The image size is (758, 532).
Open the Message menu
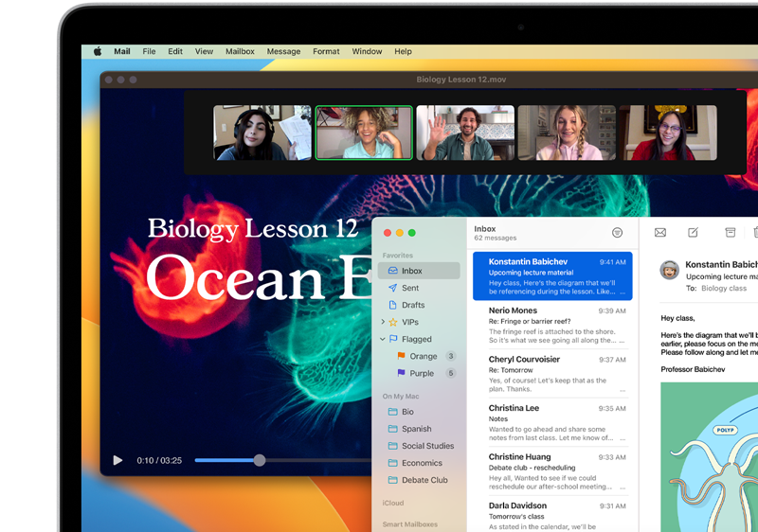click(x=283, y=51)
